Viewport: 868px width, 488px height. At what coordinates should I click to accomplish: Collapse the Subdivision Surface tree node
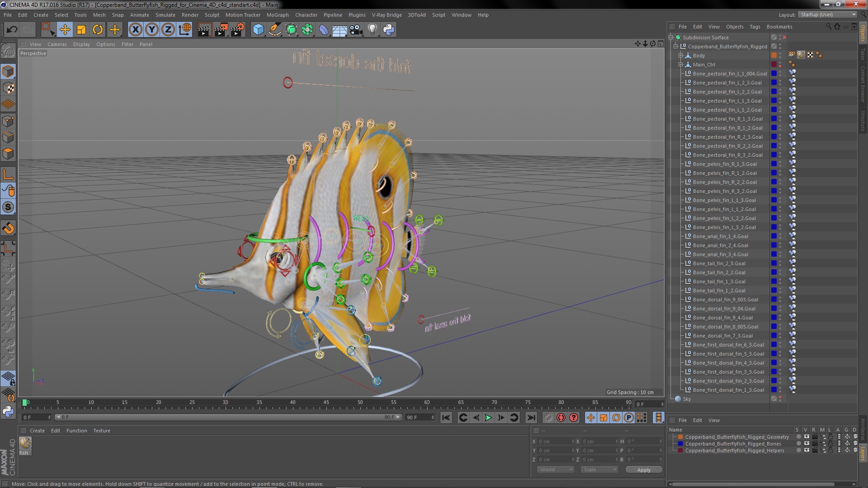pyautogui.click(x=671, y=38)
